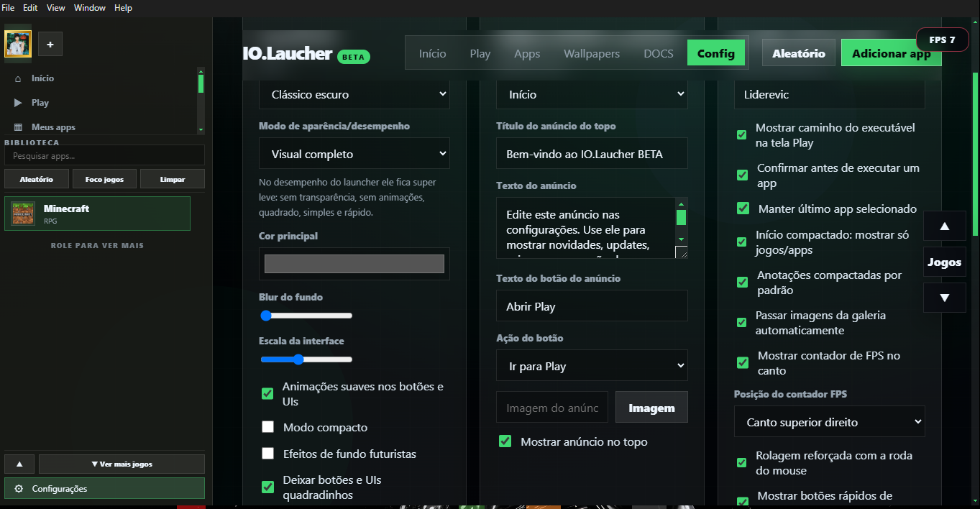Toggle Início compactado checkbox
This screenshot has width=980, height=509.
click(741, 242)
